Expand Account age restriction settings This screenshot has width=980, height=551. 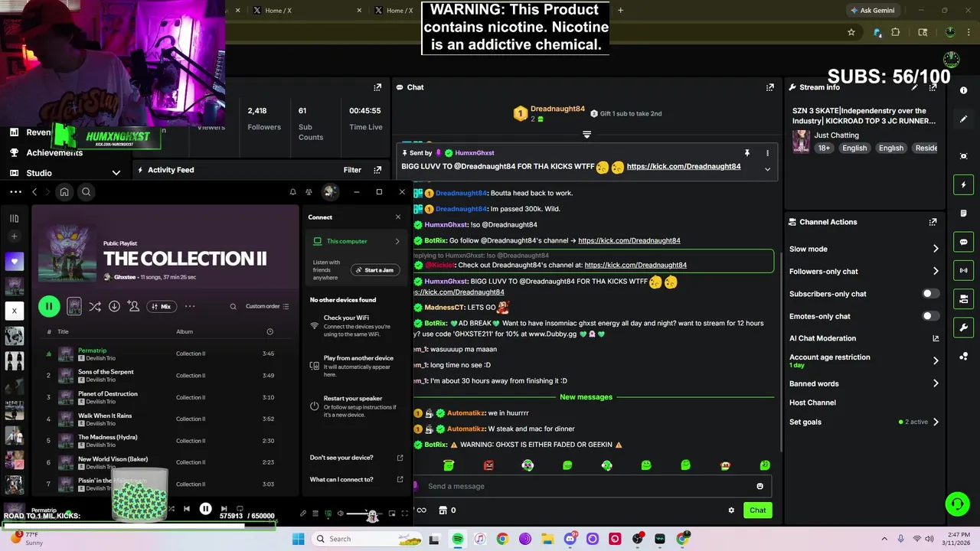pyautogui.click(x=864, y=360)
